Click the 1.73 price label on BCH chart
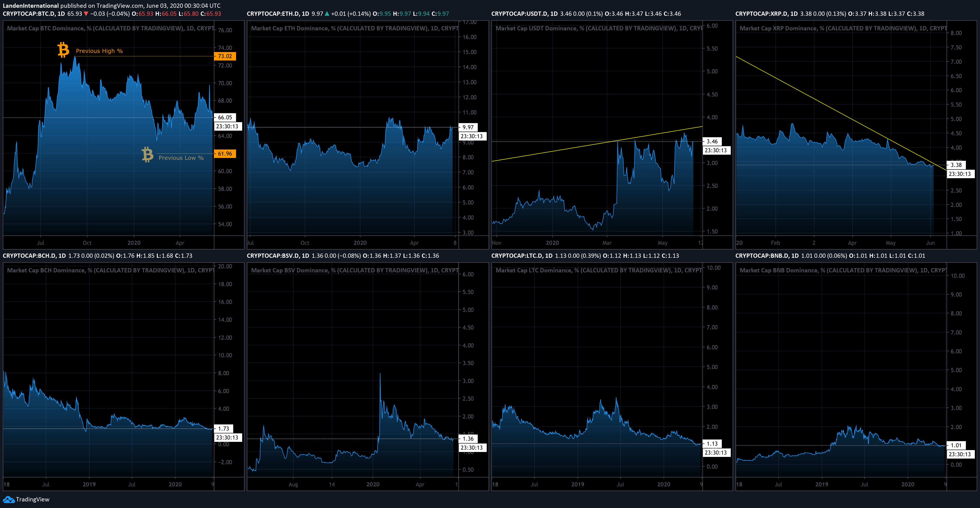The height and width of the screenshot is (508, 980). coord(224,428)
